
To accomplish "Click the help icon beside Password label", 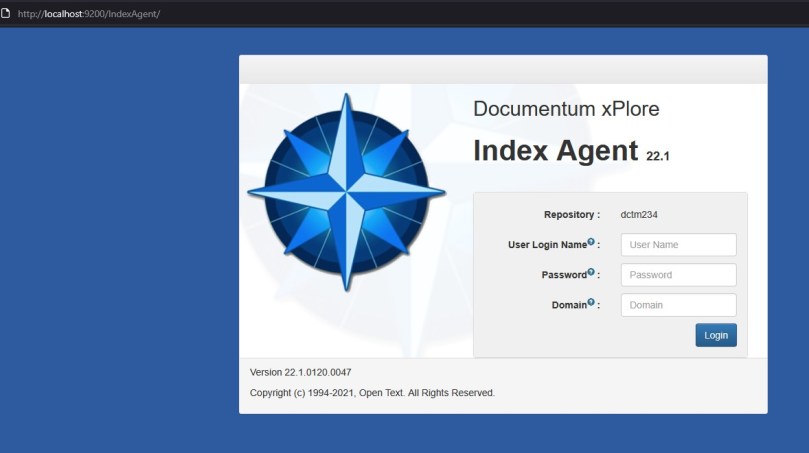I will 591,272.
